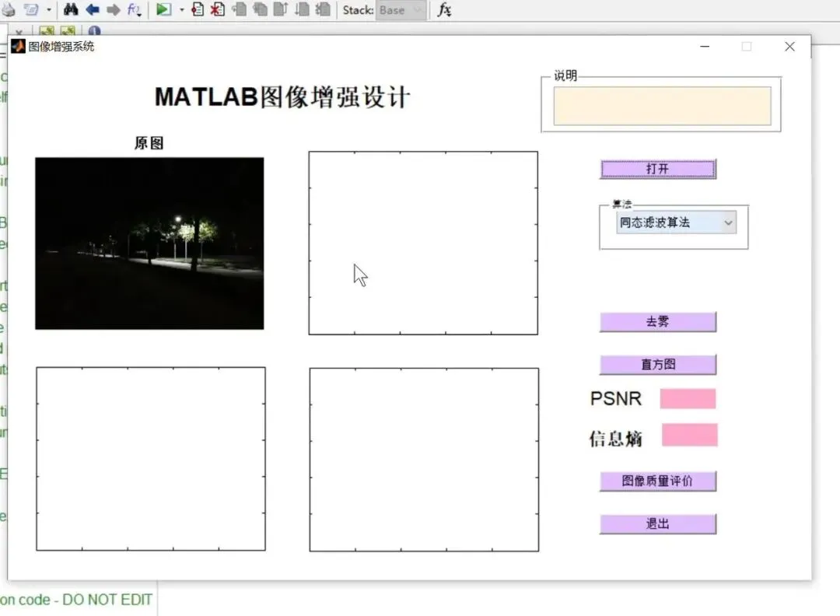Screen dimensions: 840x616
Task: Open the show functions f() dropdown icon
Action: (134, 9)
